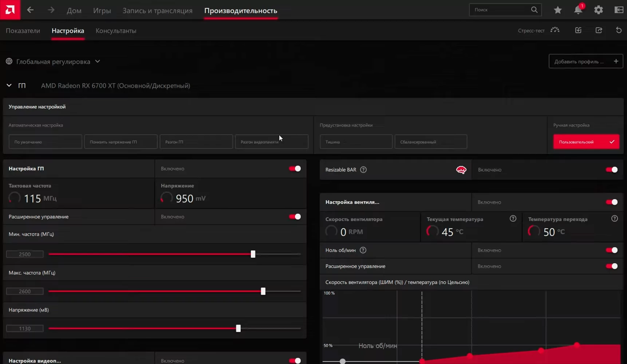Click the search magnifier icon
The image size is (627, 364).
tap(534, 10)
